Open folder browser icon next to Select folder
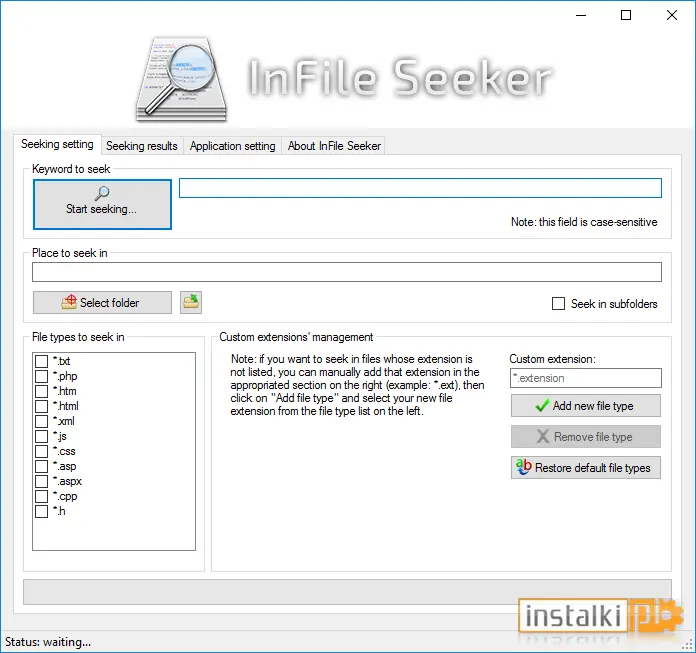The width and height of the screenshot is (696, 653). click(191, 302)
